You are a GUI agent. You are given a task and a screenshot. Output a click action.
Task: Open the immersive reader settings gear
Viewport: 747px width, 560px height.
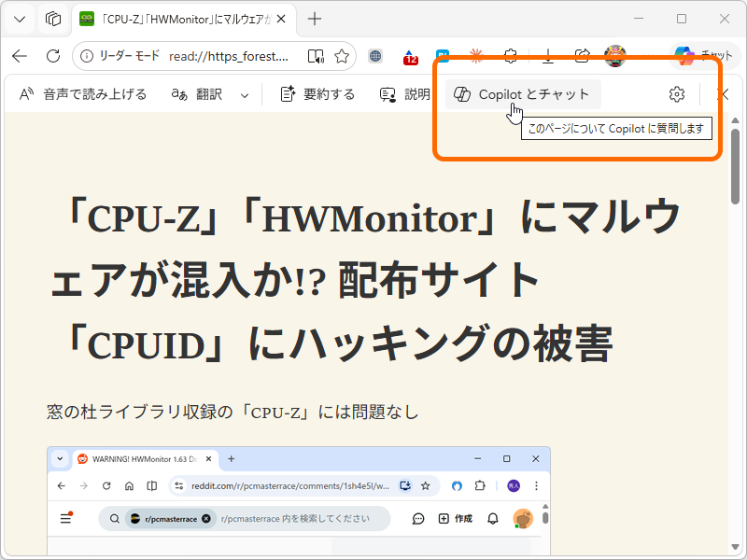coord(676,94)
